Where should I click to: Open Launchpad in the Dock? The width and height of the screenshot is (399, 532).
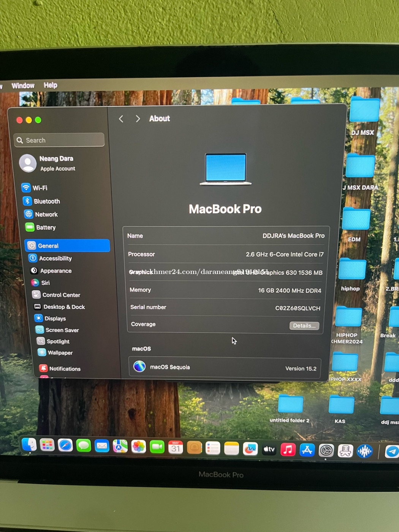(x=47, y=445)
